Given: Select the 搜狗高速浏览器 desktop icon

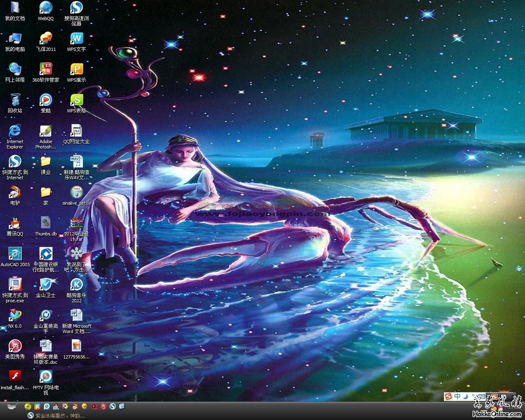Looking at the screenshot, I should [x=76, y=14].
